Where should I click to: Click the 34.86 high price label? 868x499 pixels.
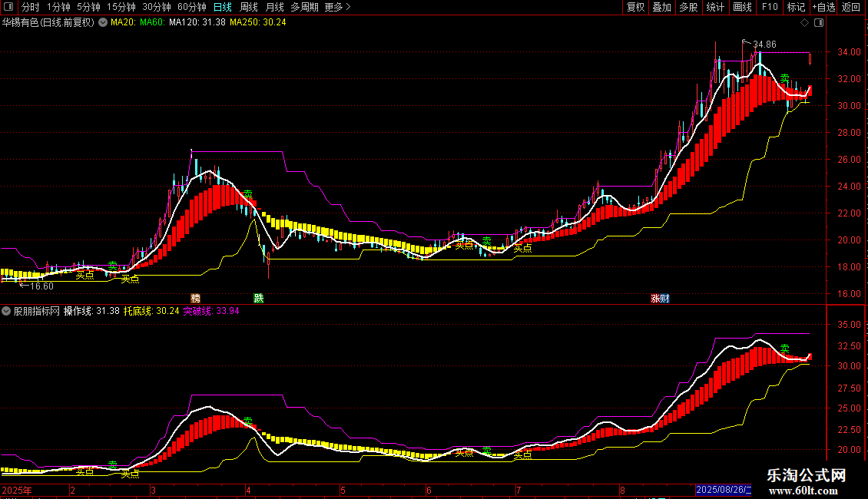click(764, 45)
